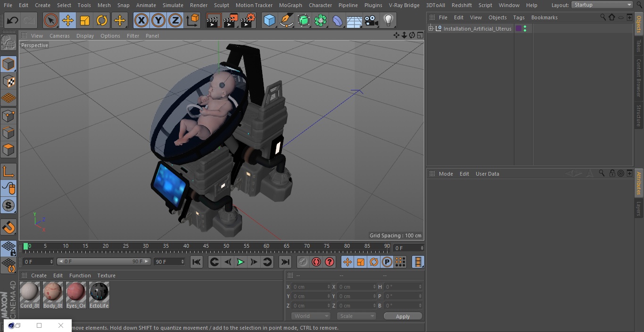The width and height of the screenshot is (644, 332).
Task: Toggle viewport maximize icon
Action: (420, 35)
